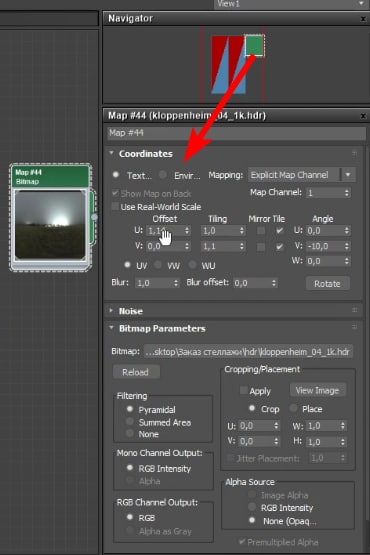Select the WU radio button
This screenshot has height=555, width=370.
(x=192, y=265)
